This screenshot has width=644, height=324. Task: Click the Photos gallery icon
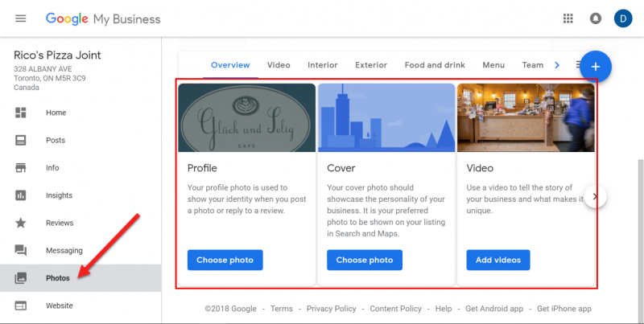[21, 278]
